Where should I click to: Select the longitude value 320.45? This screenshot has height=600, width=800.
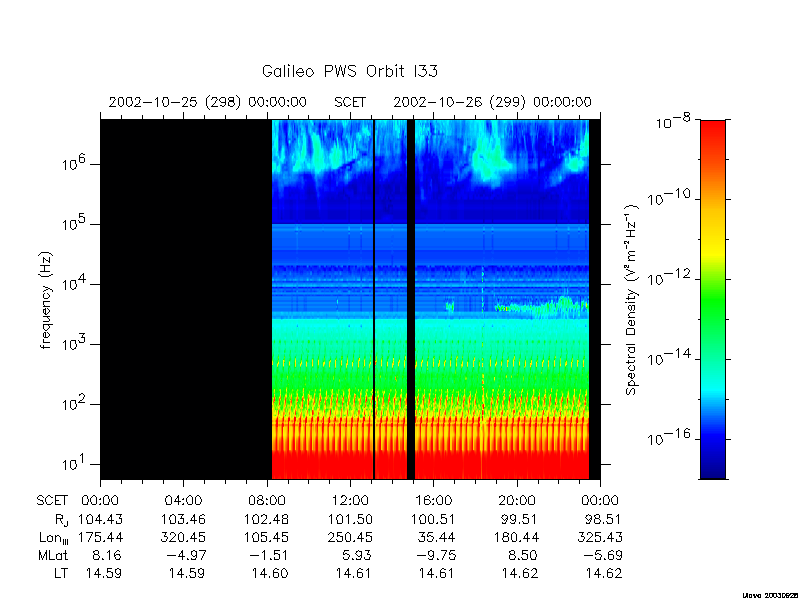click(183, 537)
